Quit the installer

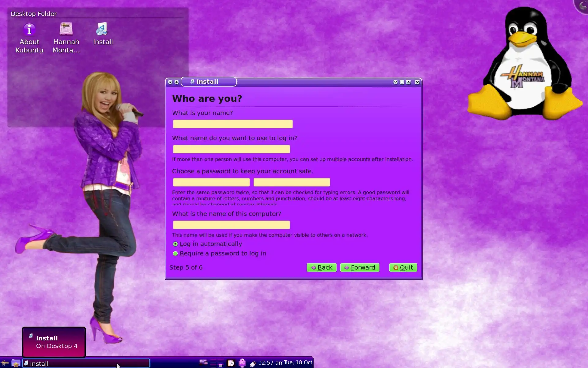[x=403, y=267]
